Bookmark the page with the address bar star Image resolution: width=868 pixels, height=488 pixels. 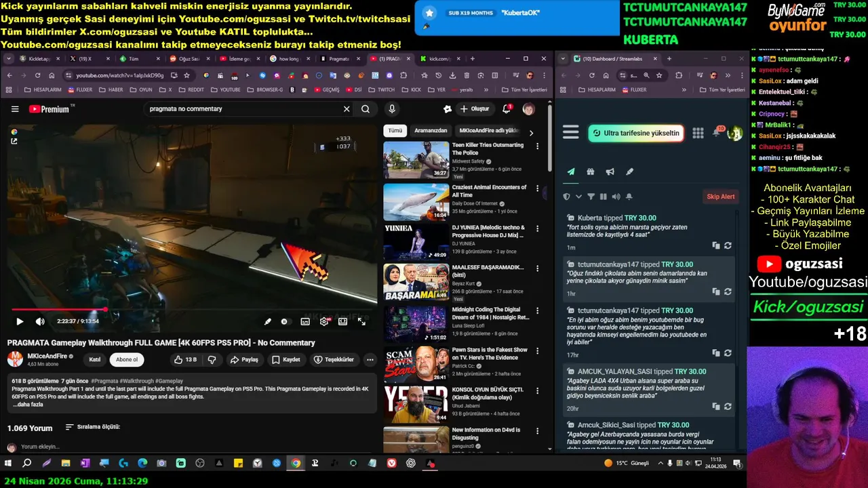pyautogui.click(x=186, y=75)
